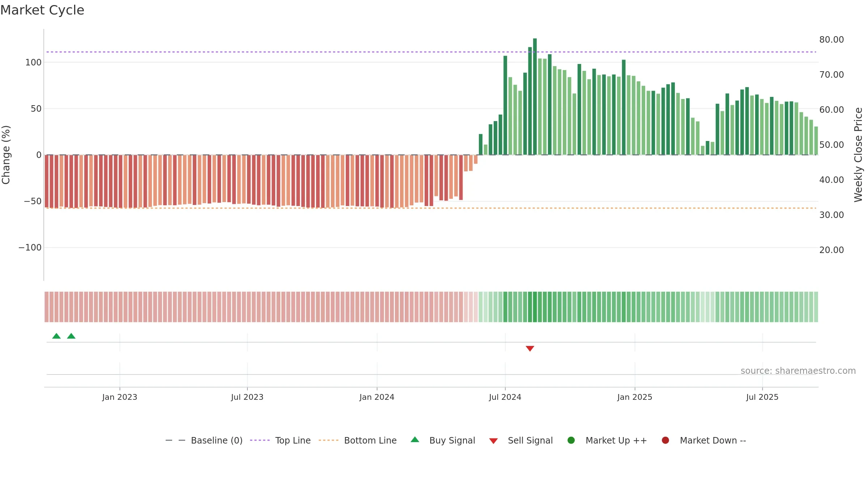Screen dimensions: 868x488
Task: Click the Top Line purple dotted legend icon
Action: 260,440
